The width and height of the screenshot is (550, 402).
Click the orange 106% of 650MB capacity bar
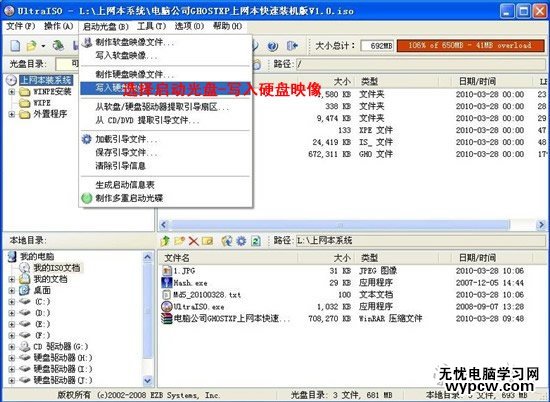click(470, 45)
